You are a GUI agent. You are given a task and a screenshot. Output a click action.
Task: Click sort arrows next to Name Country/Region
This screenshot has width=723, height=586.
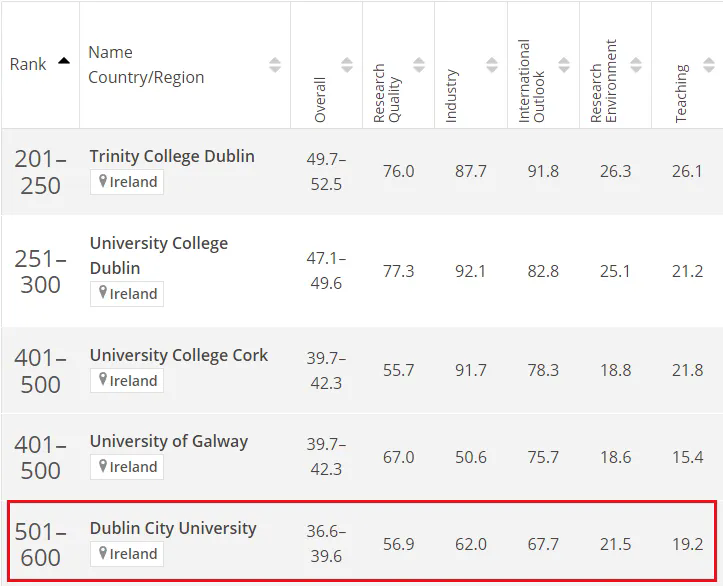[275, 65]
